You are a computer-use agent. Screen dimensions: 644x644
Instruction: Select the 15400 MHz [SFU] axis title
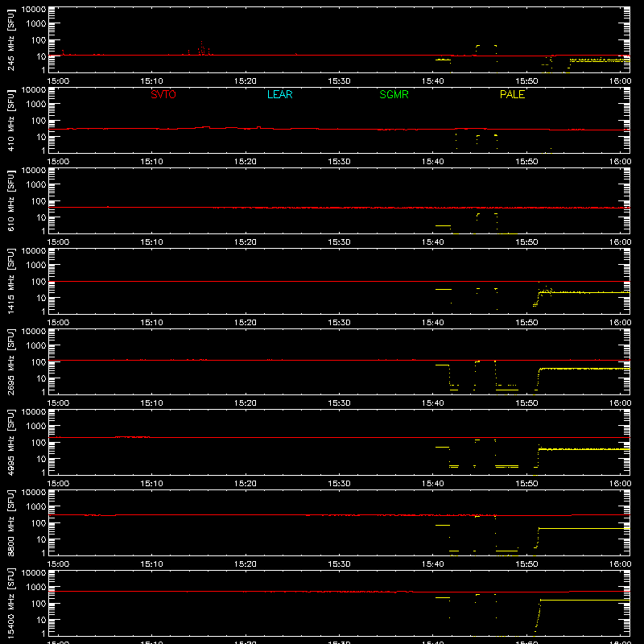[x=11, y=603]
